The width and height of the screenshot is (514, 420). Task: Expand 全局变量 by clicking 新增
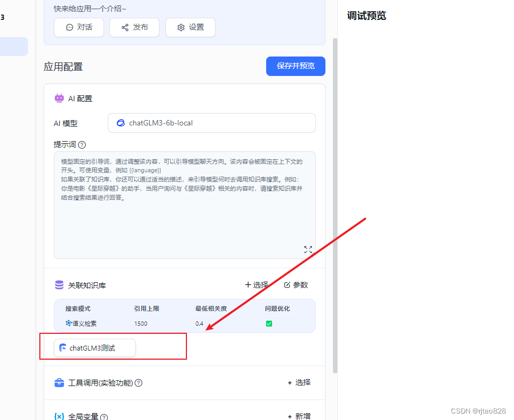tap(299, 416)
